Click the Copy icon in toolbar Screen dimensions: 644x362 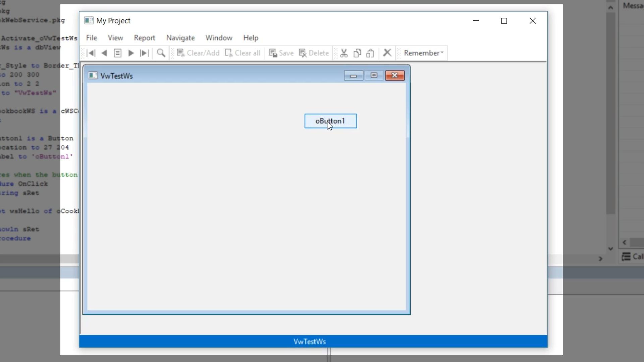click(357, 53)
